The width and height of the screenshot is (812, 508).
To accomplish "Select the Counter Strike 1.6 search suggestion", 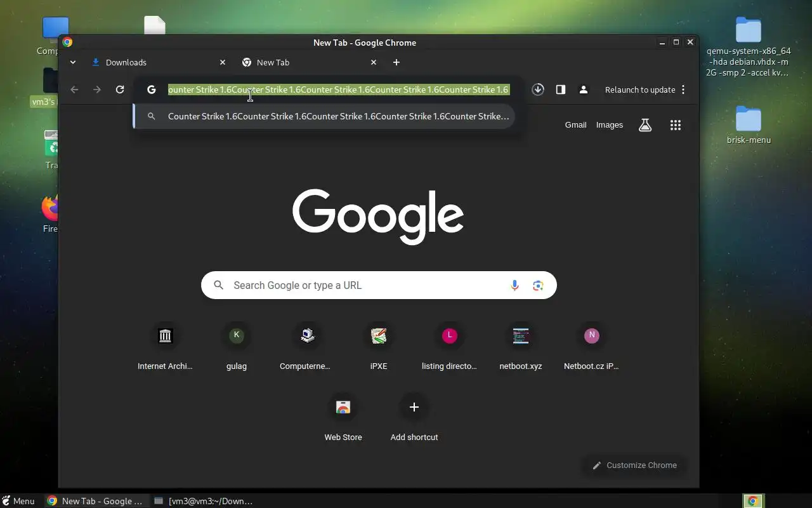I will pos(324,116).
